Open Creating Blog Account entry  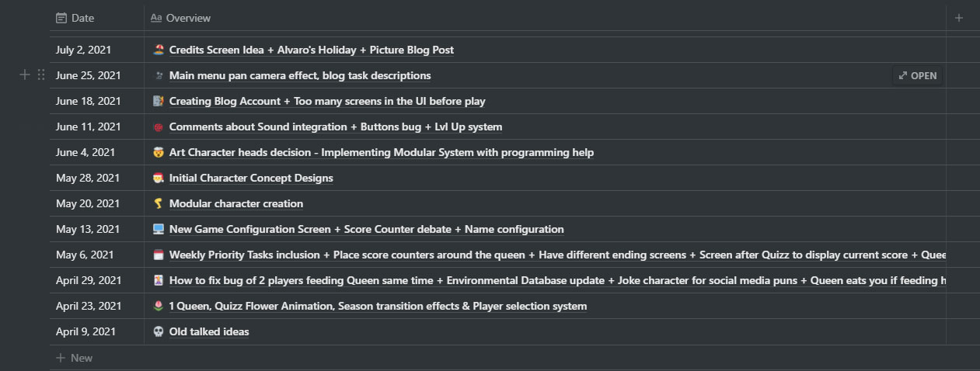click(x=327, y=101)
